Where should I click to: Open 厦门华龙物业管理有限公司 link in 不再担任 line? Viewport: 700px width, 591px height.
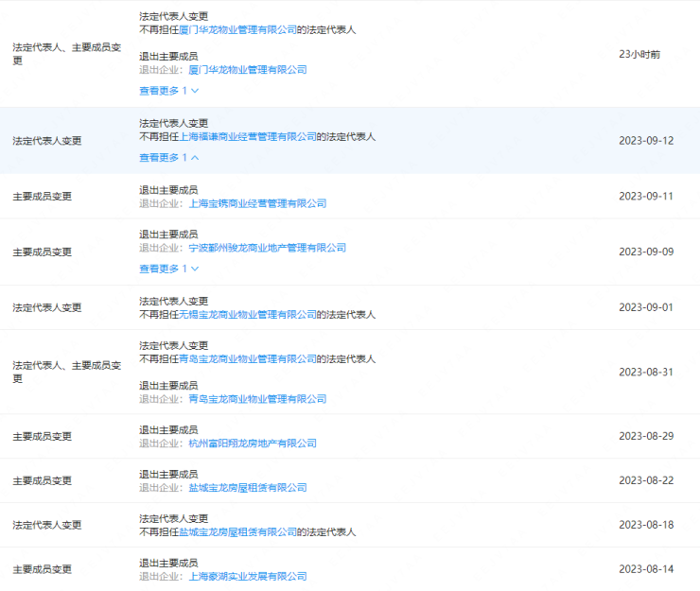pyautogui.click(x=237, y=30)
